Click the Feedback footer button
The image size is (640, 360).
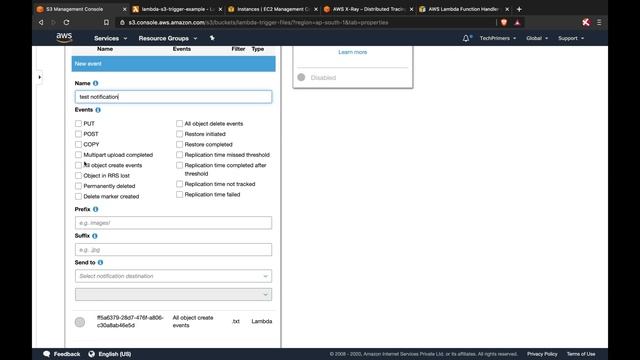click(x=62, y=354)
